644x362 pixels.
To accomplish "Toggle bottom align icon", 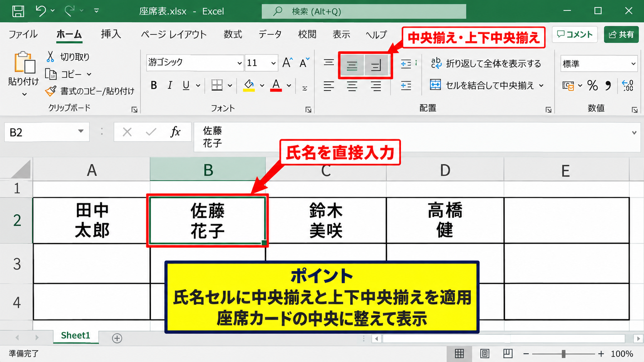I will coord(376,66).
